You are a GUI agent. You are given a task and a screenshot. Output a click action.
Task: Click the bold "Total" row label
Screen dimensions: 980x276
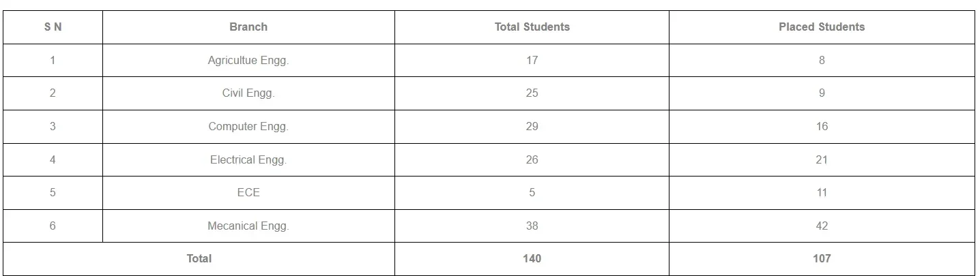[199, 259]
